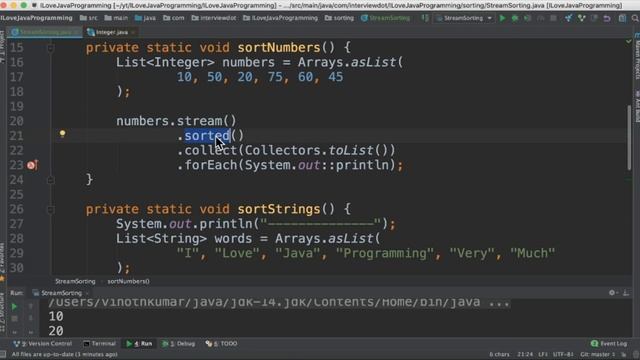Viewport: 640px width, 360px height.
Task: Click the fold end marker on line 24
Action: 51,180
